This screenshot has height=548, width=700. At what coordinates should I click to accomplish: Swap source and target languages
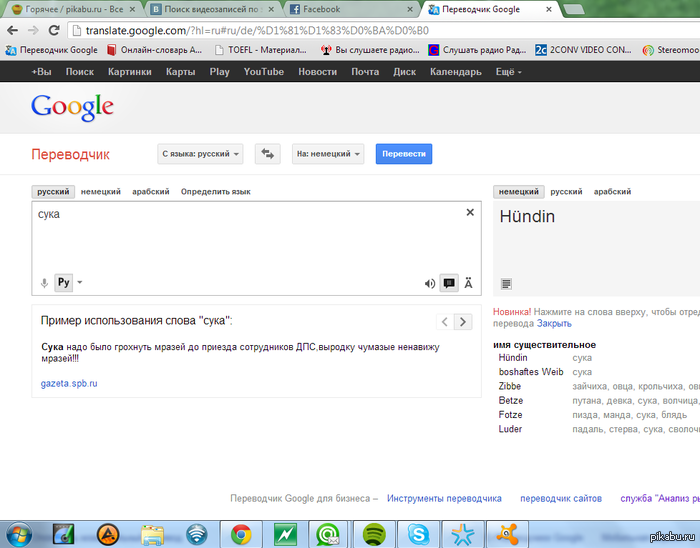tap(267, 154)
